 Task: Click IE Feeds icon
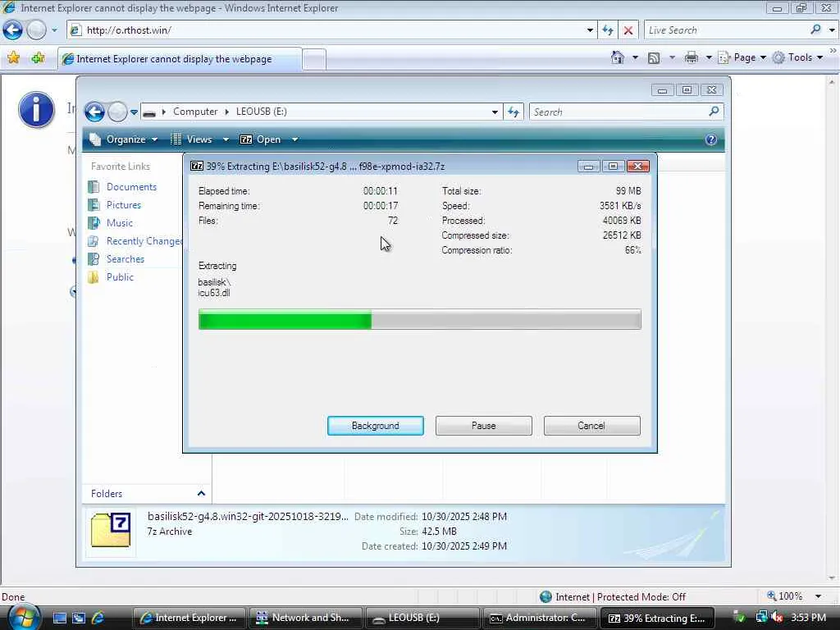click(654, 58)
